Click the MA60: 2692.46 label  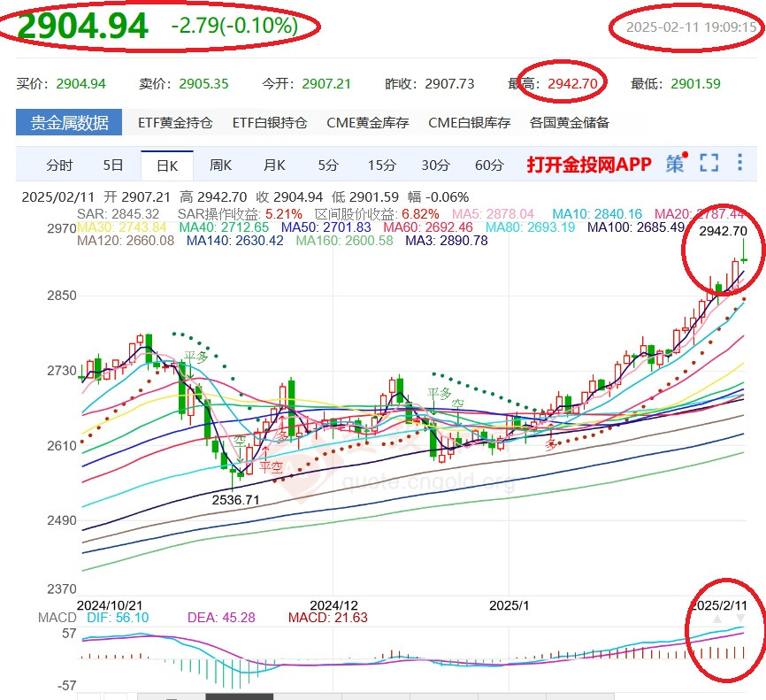point(428,227)
